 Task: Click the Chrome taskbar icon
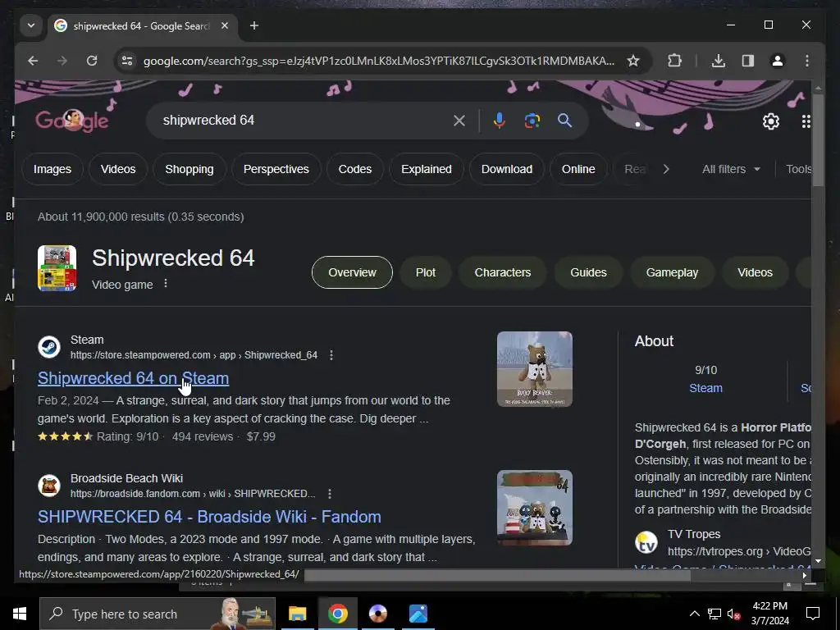click(x=337, y=614)
